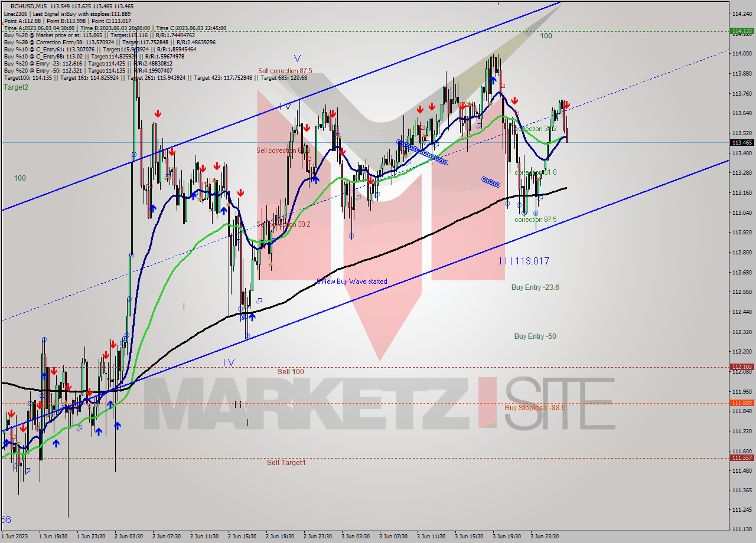Click the '3 Jun 03:30' time label
756x543 pixels.
(356, 537)
